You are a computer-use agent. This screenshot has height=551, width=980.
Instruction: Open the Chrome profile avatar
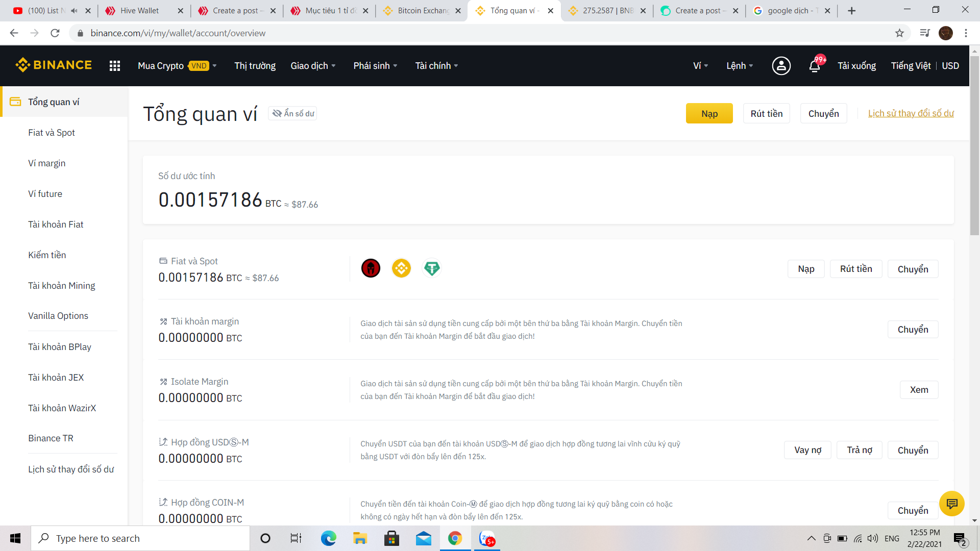(946, 33)
